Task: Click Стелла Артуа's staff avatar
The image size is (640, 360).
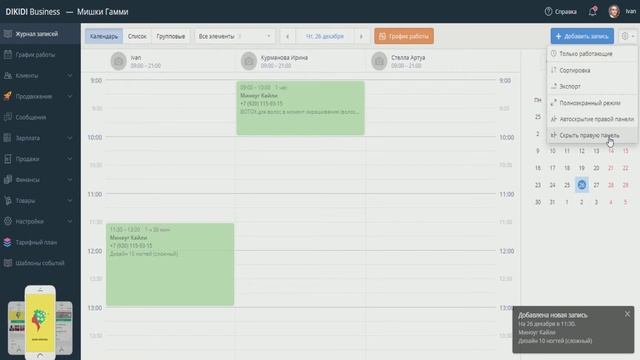Action: click(379, 62)
